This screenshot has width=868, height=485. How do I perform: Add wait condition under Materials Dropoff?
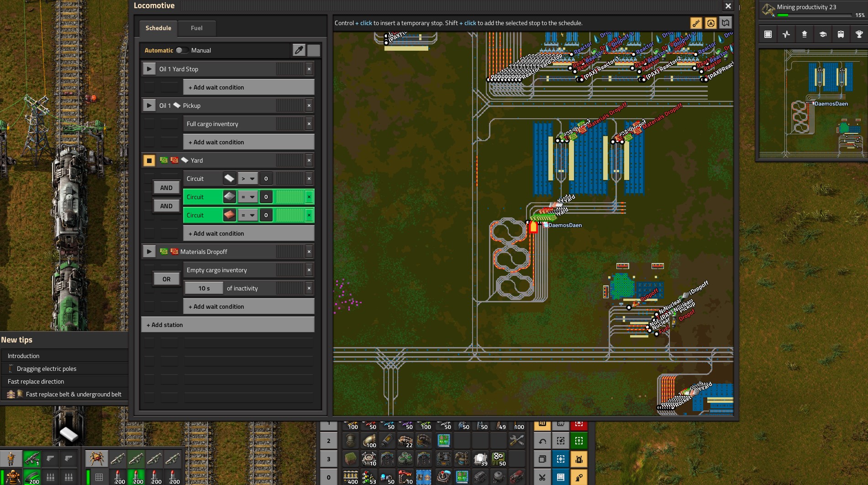248,306
